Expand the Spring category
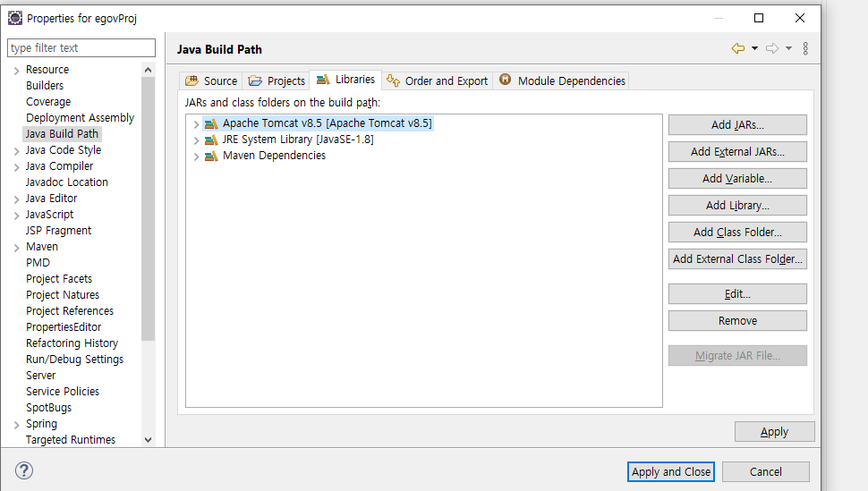Image resolution: width=868 pixels, height=491 pixels. 17,425
